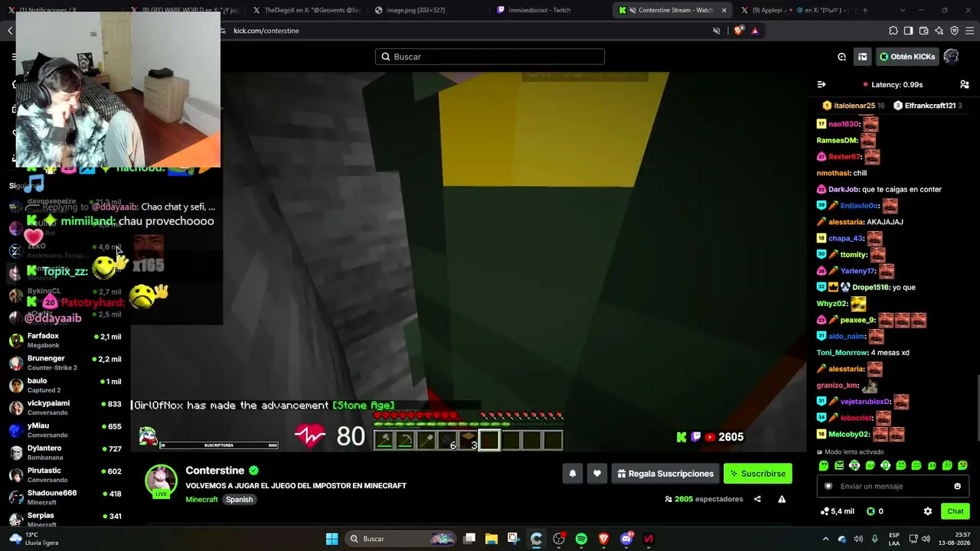
Task: Insert the first green quick emote
Action: pos(824,465)
